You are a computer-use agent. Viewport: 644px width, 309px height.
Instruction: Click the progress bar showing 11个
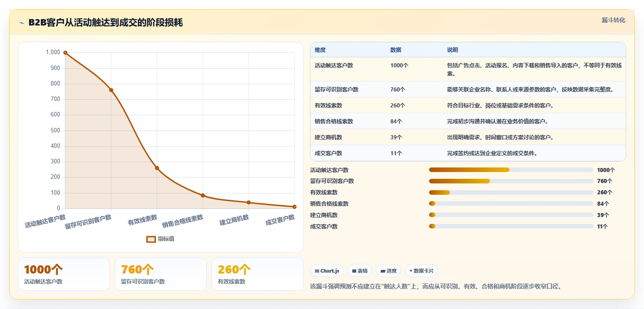point(511,226)
